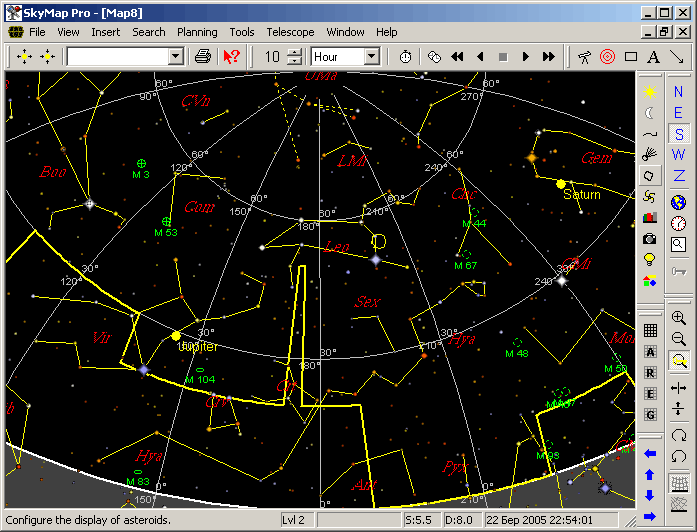Image resolution: width=697 pixels, height=532 pixels.
Task: Pan the map right with blue arrow
Action: (650, 516)
